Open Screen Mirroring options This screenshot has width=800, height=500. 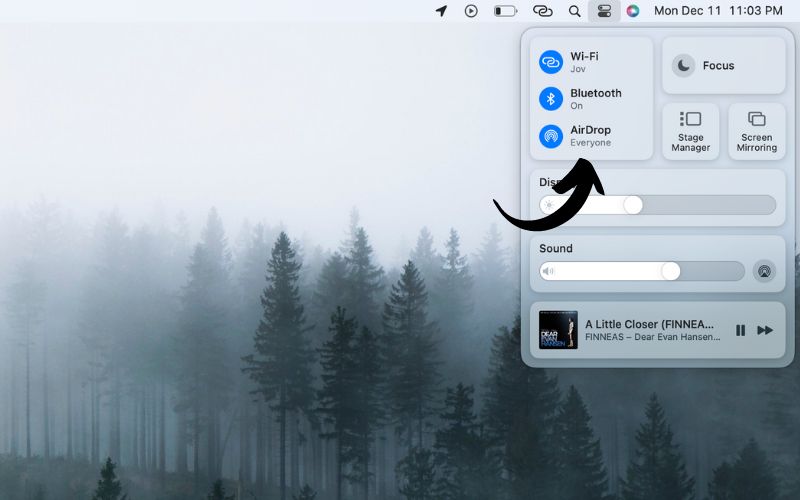click(756, 132)
